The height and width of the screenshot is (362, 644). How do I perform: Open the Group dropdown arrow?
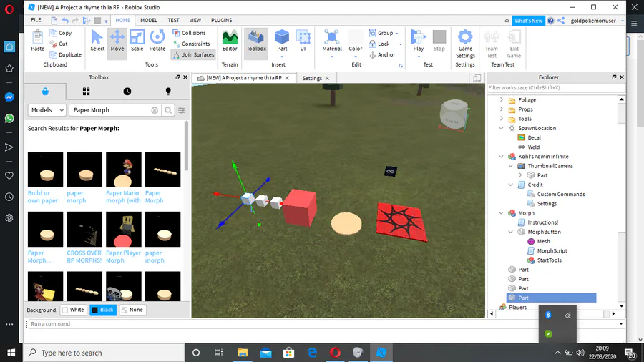396,33
